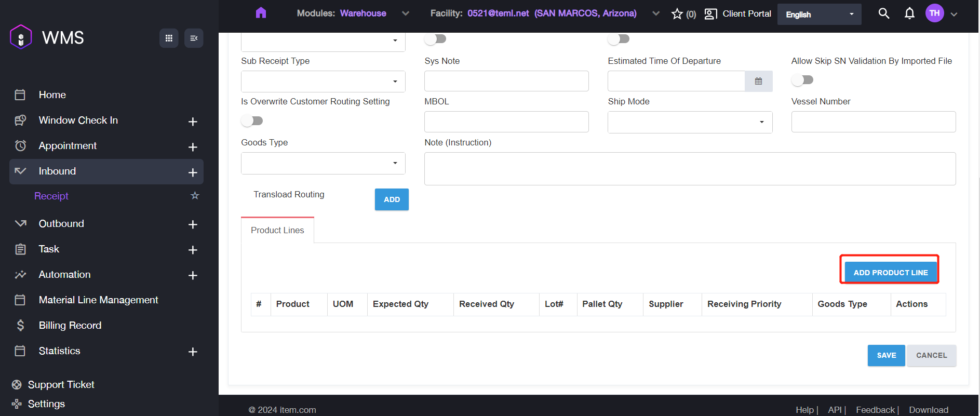The width and height of the screenshot is (980, 416).
Task: Open the English language selector
Action: point(819,15)
